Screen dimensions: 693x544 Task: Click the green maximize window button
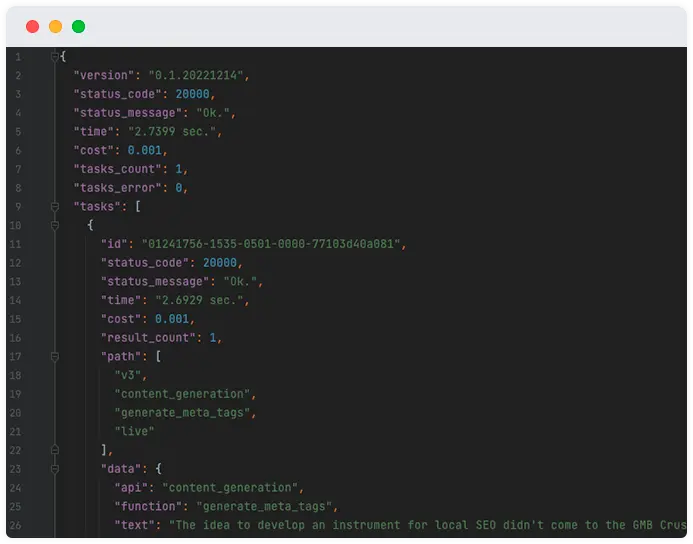[x=79, y=27]
